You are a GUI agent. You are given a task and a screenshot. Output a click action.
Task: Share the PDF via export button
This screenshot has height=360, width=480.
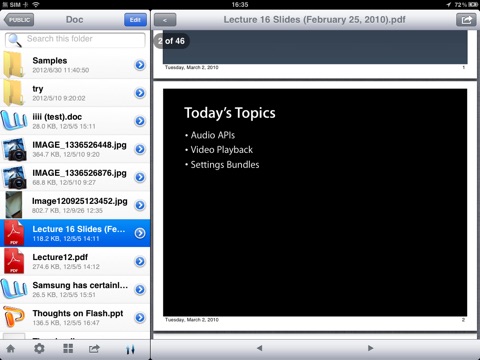(466, 20)
